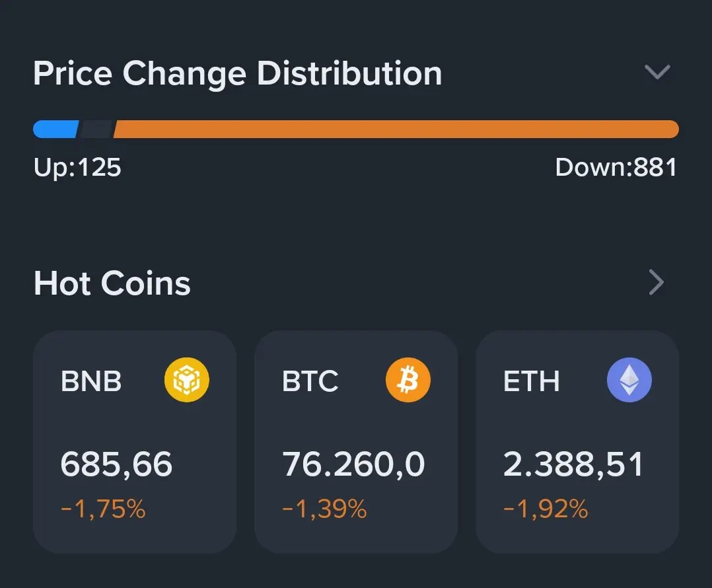
Task: Click the ETH change -1,92%
Action: 546,509
